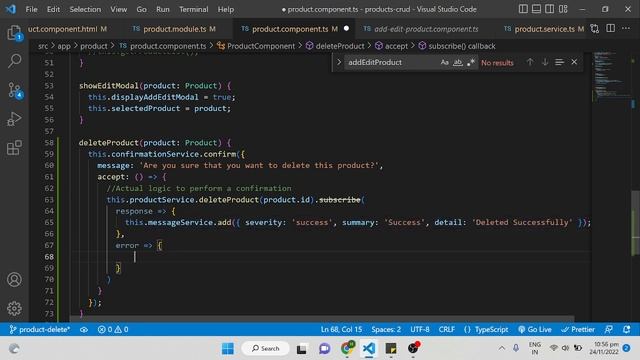Open the Run menu
Viewport: 640px width, 360px height.
point(162,9)
